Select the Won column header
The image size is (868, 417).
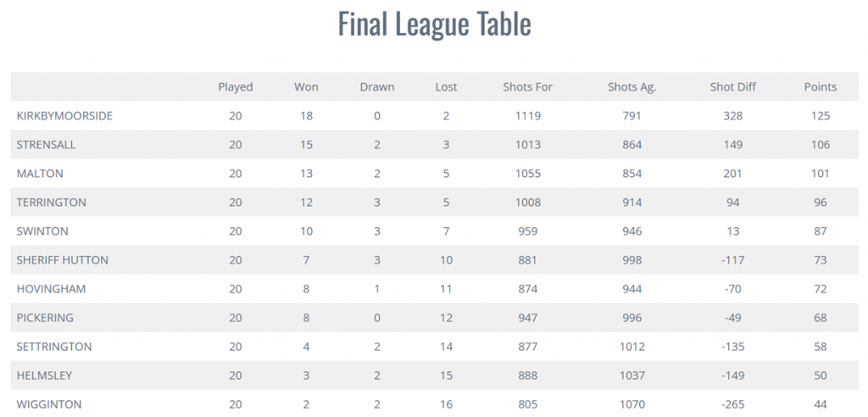coord(306,87)
